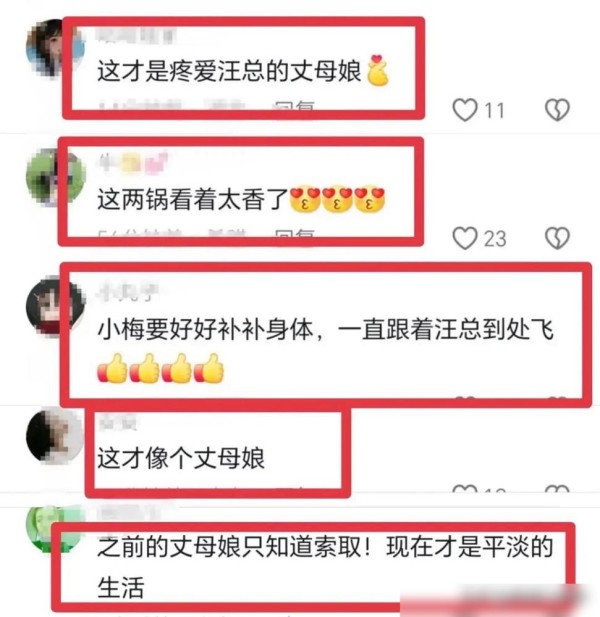This screenshot has height=617, width=600.
Task: Tap broken heart on 这两锅看着太香了 comment
Action: (x=557, y=238)
